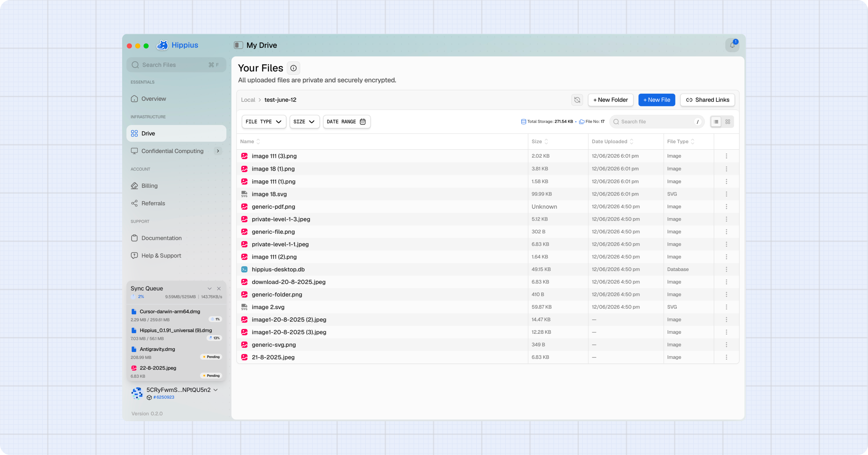The width and height of the screenshot is (868, 455).
Task: Click the image icon for 22-8-2025.jpeg in queue
Action: click(x=134, y=368)
